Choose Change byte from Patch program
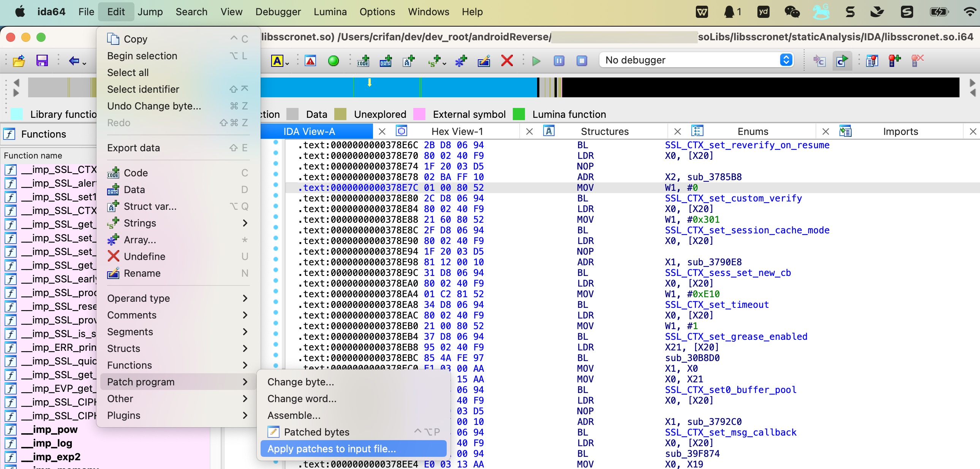980x469 pixels. pos(353,382)
